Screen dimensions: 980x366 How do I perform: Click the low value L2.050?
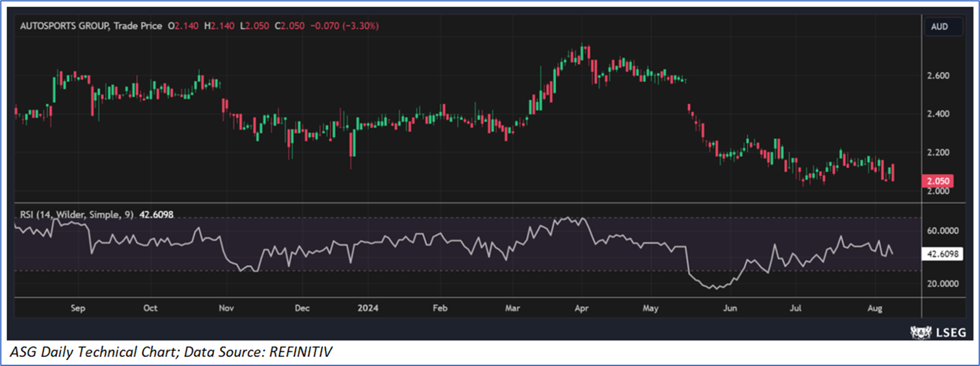(x=254, y=26)
